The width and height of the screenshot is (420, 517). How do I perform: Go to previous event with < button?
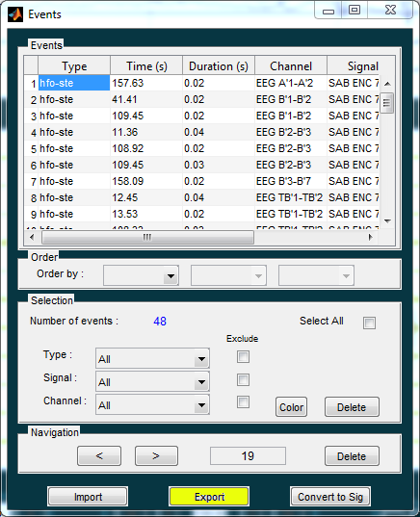click(99, 456)
